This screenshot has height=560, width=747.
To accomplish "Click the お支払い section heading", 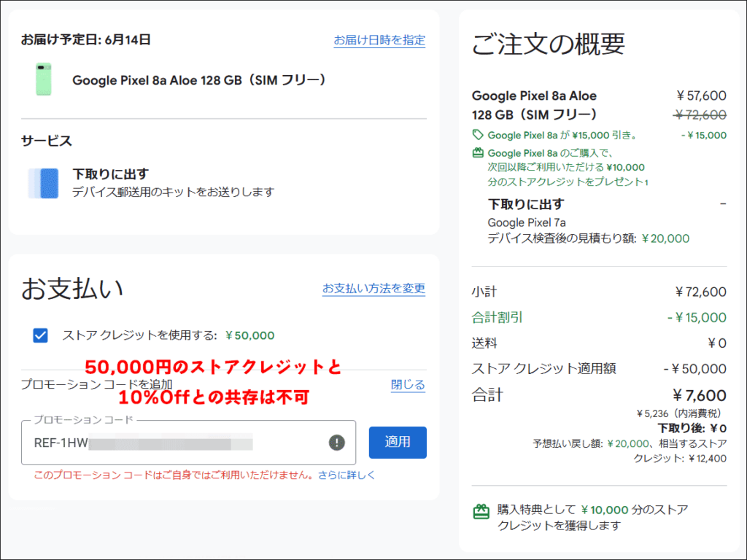I will (72, 289).
